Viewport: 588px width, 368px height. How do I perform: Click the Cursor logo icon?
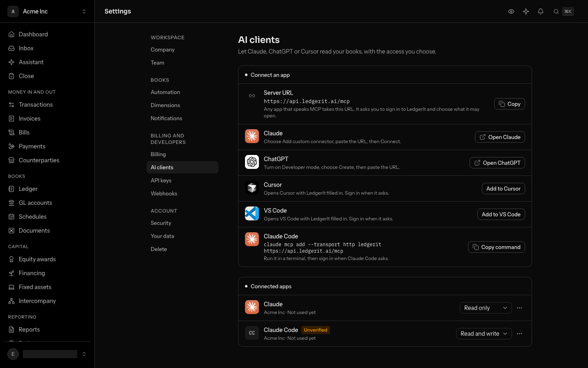tap(252, 188)
